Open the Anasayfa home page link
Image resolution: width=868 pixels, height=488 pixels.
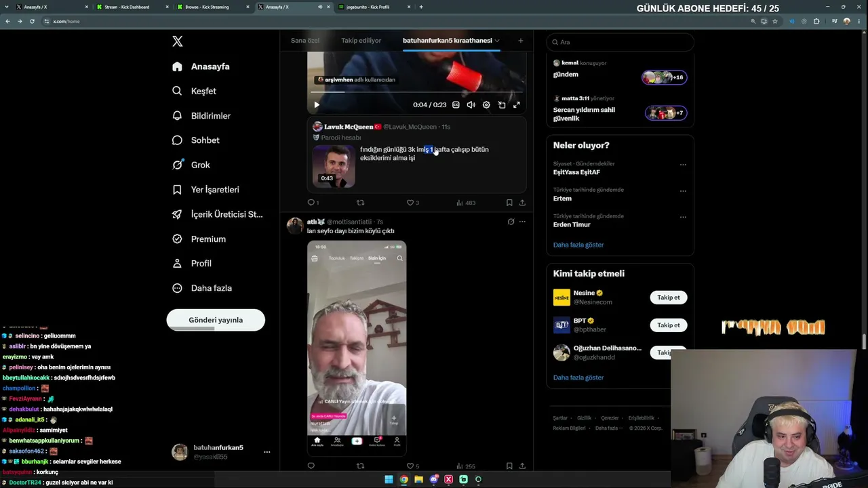coord(201,66)
